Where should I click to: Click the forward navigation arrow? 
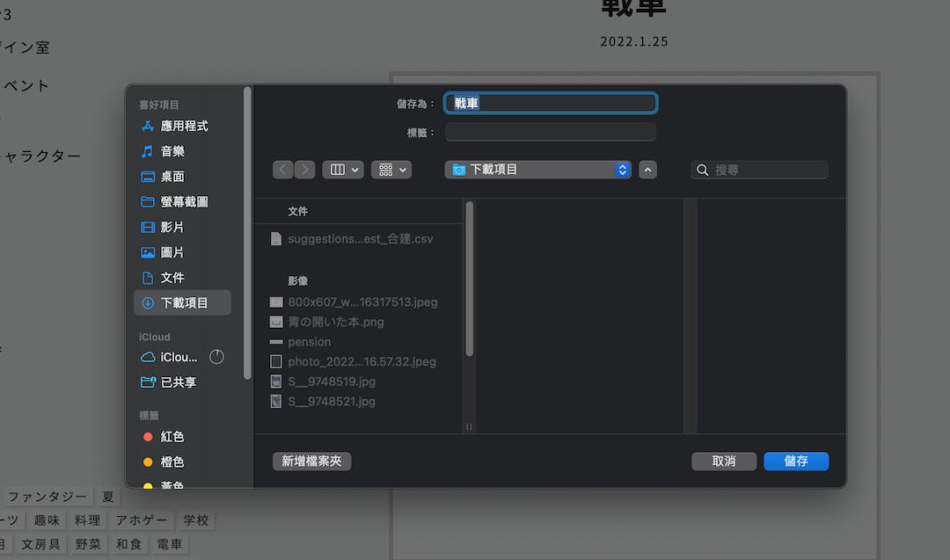(304, 170)
